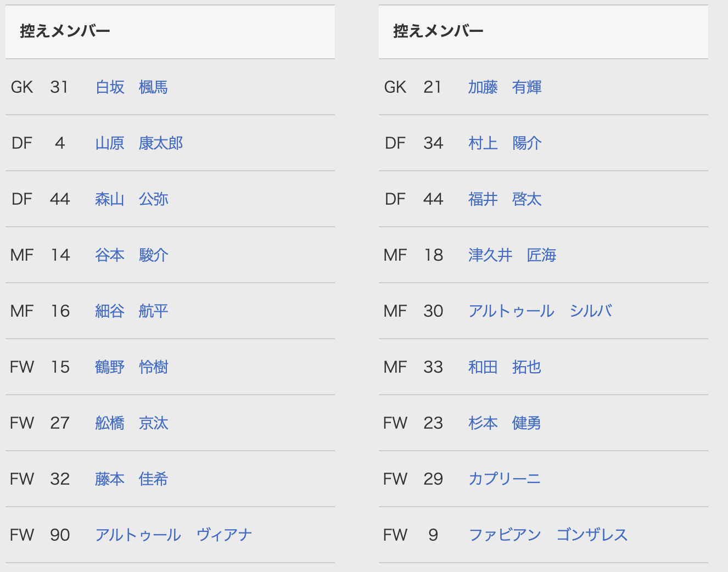Open 鶴野 怜樹 profile link
Image resolution: width=728 pixels, height=572 pixels.
tap(131, 367)
